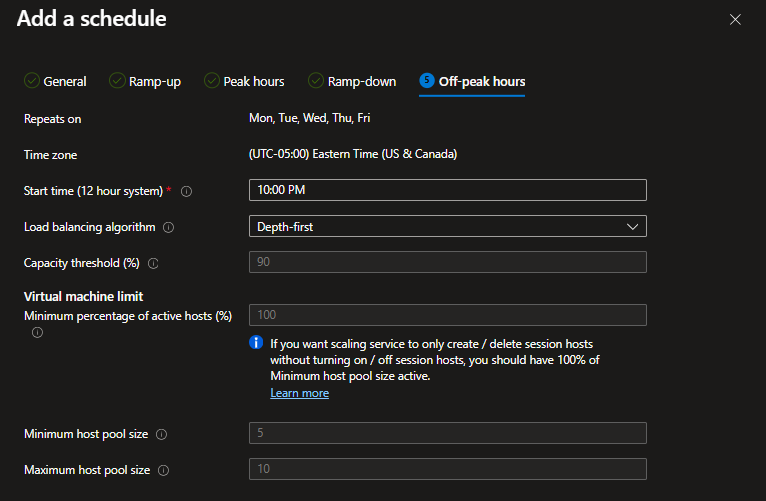The image size is (766, 501).
Task: Click the step 5 Off-peak badge
Action: pos(427,80)
